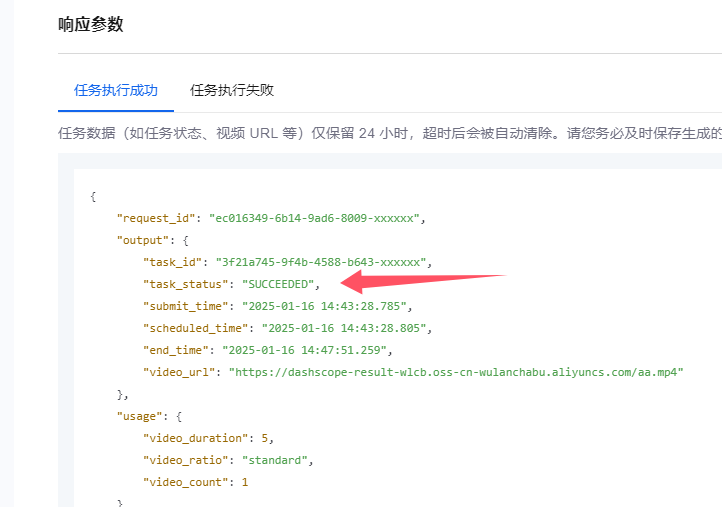Click the 24 小时 data retention notice
722x507 pixels.
click(x=390, y=133)
